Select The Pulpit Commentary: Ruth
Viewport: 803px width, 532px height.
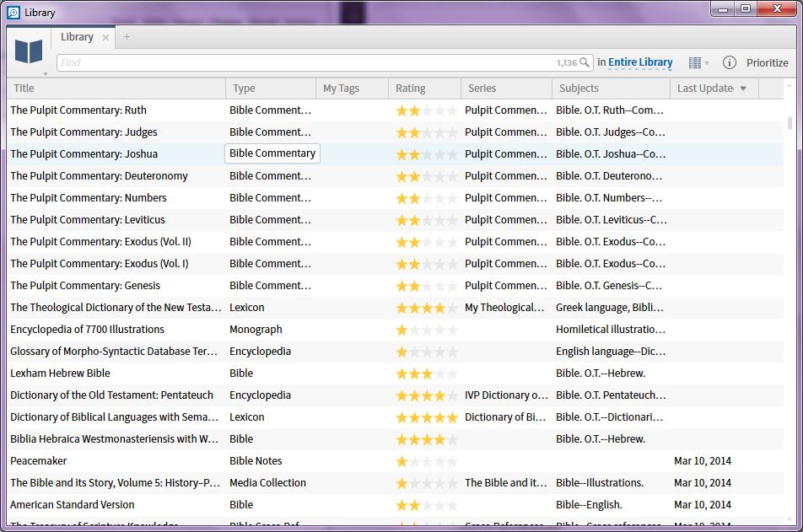(78, 110)
